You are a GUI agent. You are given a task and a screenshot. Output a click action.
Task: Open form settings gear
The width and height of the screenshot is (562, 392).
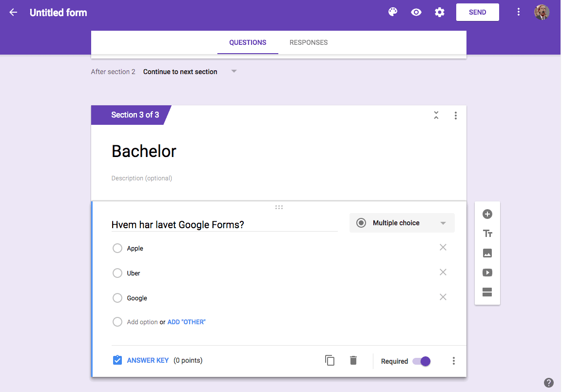coord(440,12)
